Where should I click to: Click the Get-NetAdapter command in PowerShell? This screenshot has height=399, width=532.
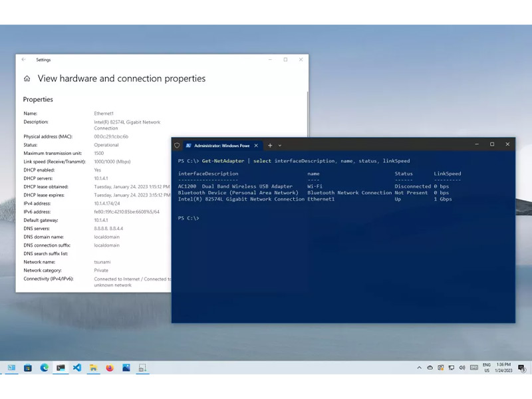223,161
